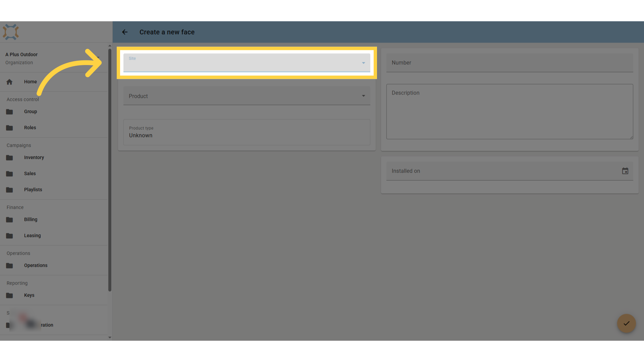644x362 pixels.
Task: Click the Leasing folder icon
Action: point(9,236)
